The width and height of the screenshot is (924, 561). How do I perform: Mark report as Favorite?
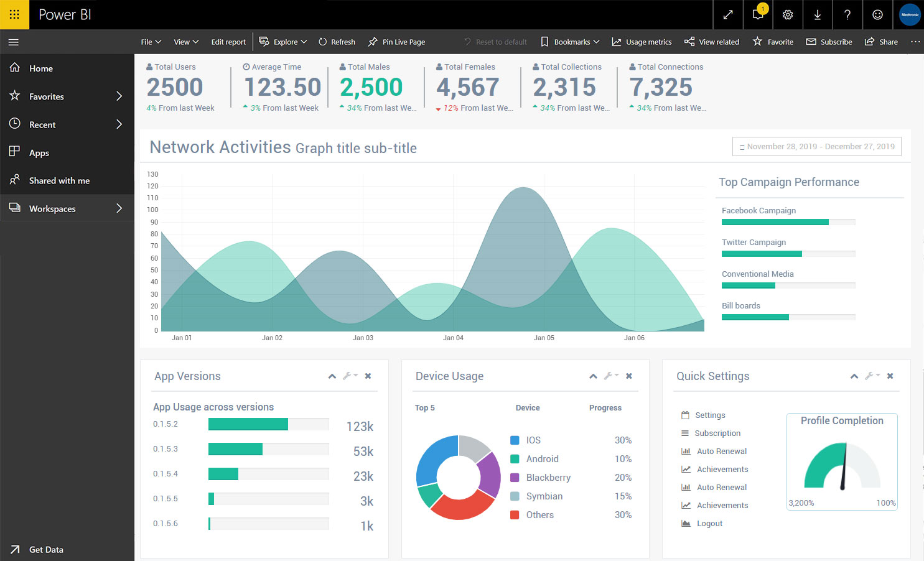coord(773,42)
